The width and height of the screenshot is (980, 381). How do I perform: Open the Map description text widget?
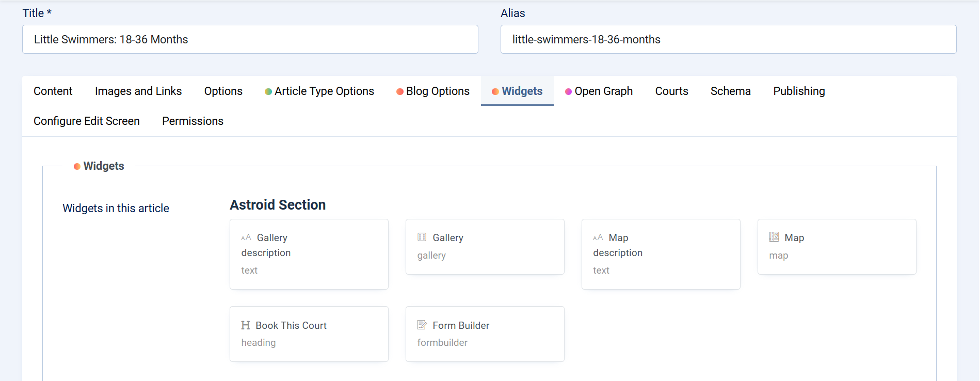pyautogui.click(x=661, y=254)
